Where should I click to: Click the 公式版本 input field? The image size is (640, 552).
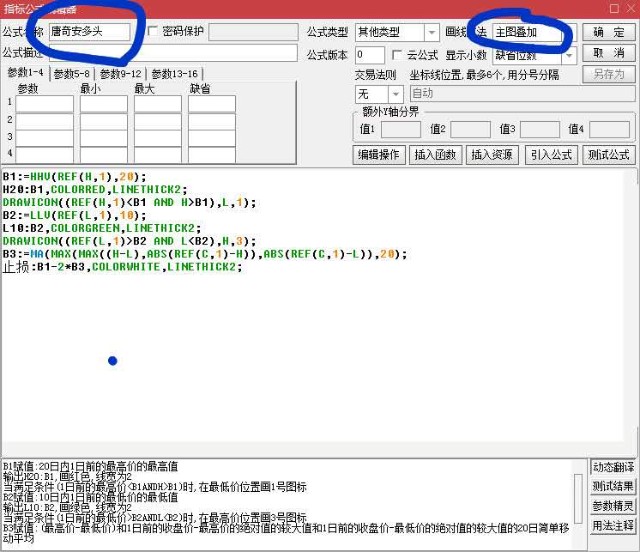(369, 54)
